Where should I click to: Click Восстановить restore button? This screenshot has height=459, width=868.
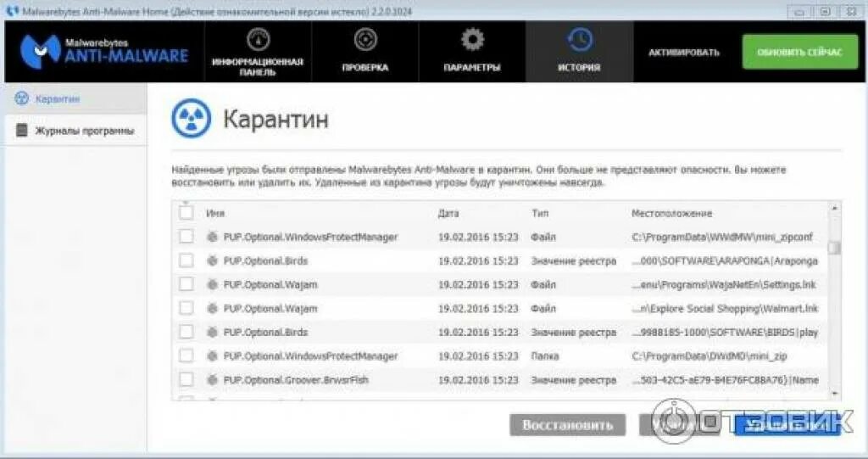pyautogui.click(x=567, y=425)
